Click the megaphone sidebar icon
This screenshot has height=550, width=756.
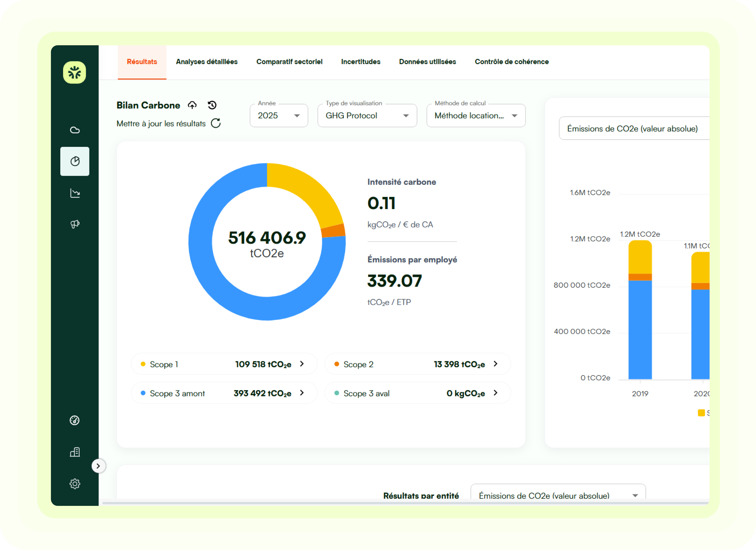pyautogui.click(x=75, y=224)
